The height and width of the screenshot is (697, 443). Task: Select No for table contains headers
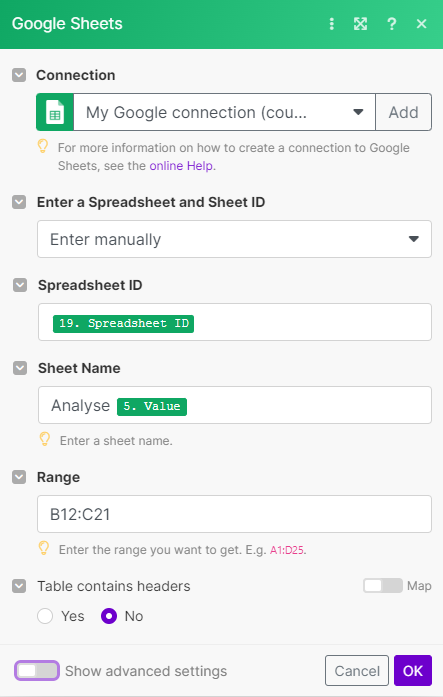pos(109,616)
